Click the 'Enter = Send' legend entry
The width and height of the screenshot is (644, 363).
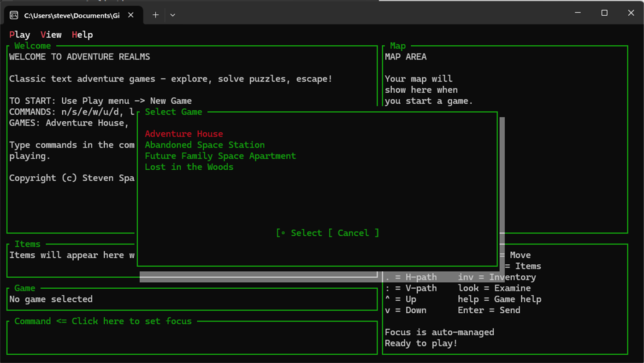point(489,310)
